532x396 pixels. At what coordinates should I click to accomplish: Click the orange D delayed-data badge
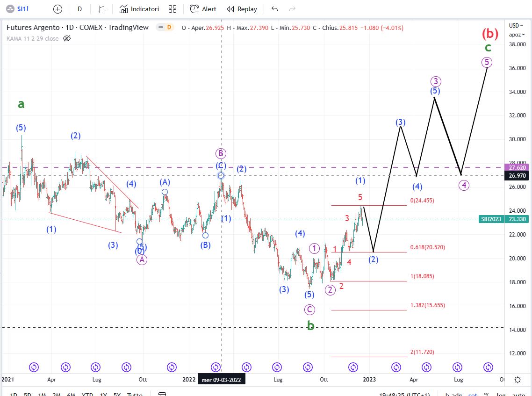[169, 27]
